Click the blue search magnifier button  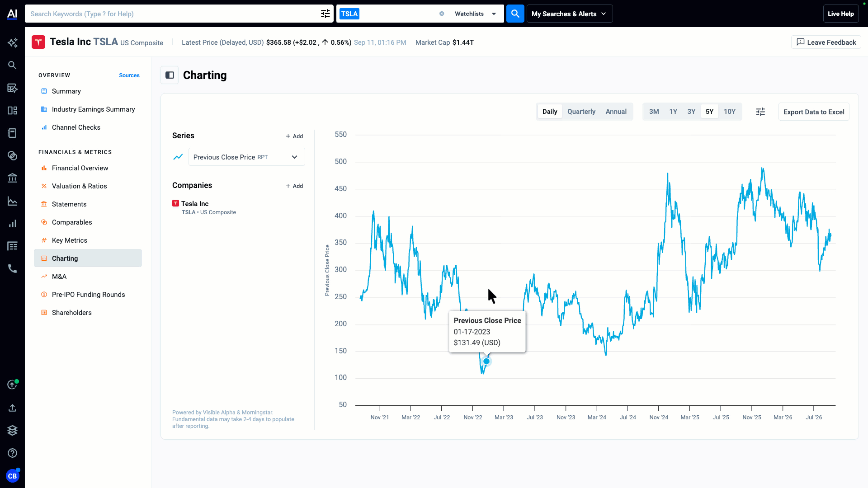coord(515,14)
